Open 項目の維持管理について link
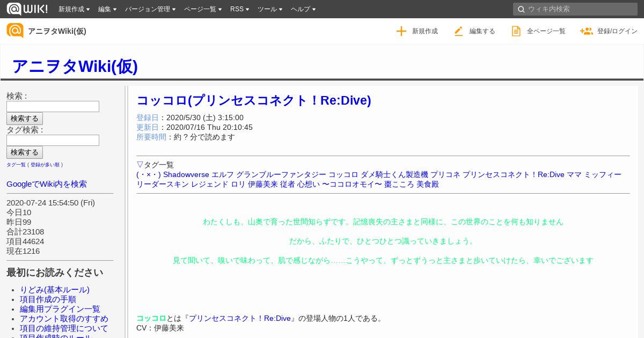Screen dimensions: 644x338 (64, 328)
